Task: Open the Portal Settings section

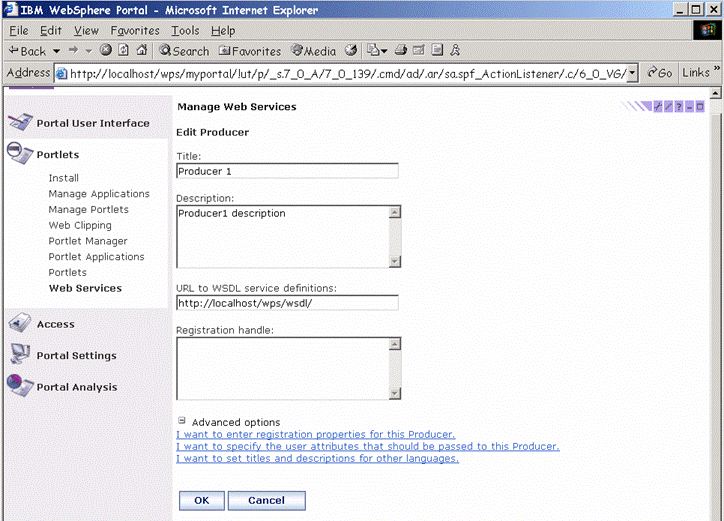Action: [77, 356]
